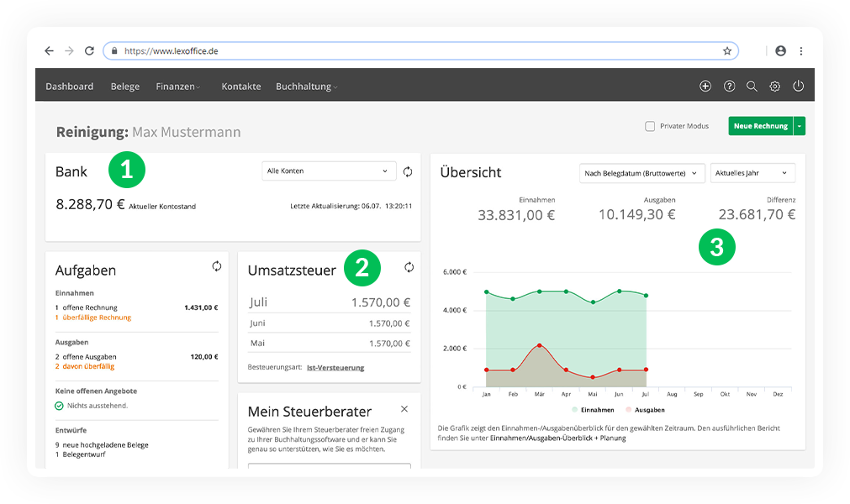850x504 pixels.
Task: Click the März peak point on Ausgaben line
Action: click(540, 345)
